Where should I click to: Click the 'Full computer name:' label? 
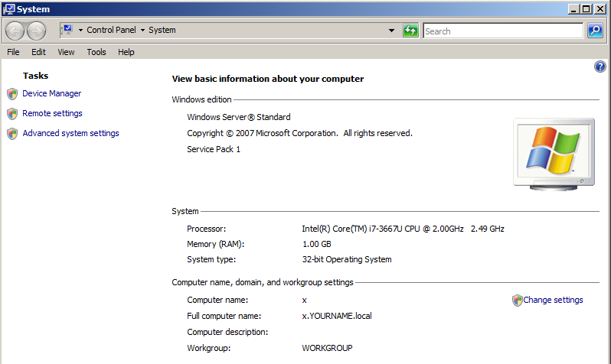click(x=224, y=316)
